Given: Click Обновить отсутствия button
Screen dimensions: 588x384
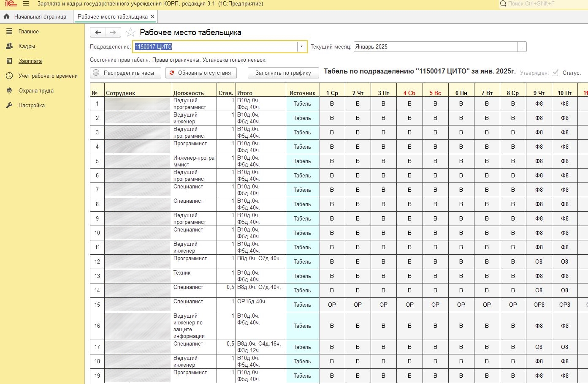Looking at the screenshot, I should point(201,73).
